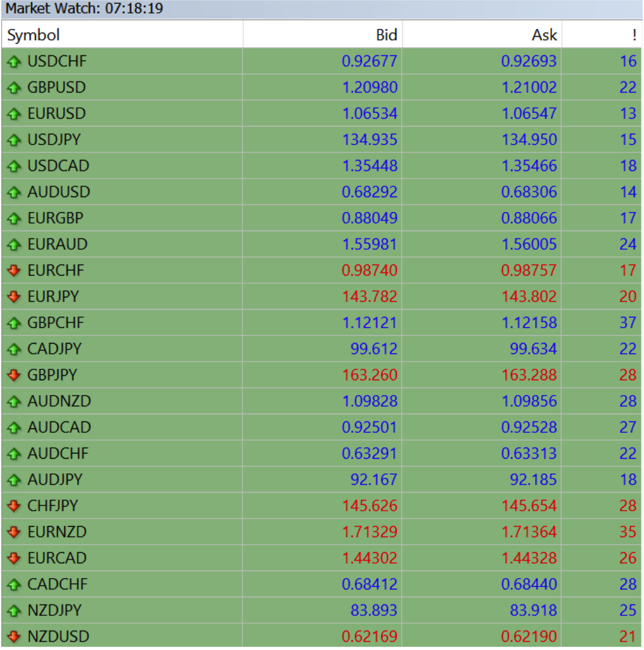644x650 pixels.
Task: Click the Market Watch title bar
Action: point(322,9)
